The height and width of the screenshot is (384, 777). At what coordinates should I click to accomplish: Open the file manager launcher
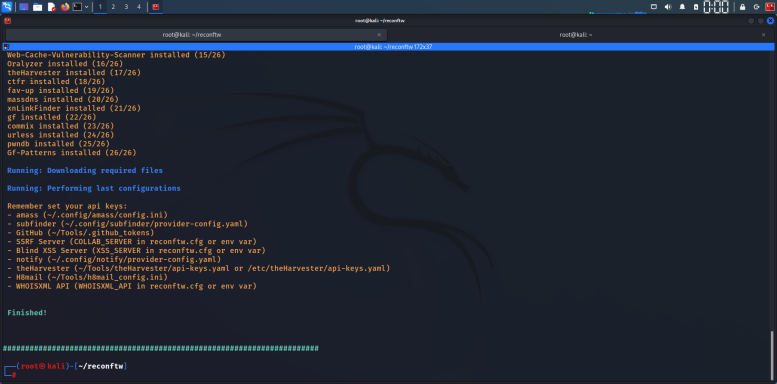38,7
